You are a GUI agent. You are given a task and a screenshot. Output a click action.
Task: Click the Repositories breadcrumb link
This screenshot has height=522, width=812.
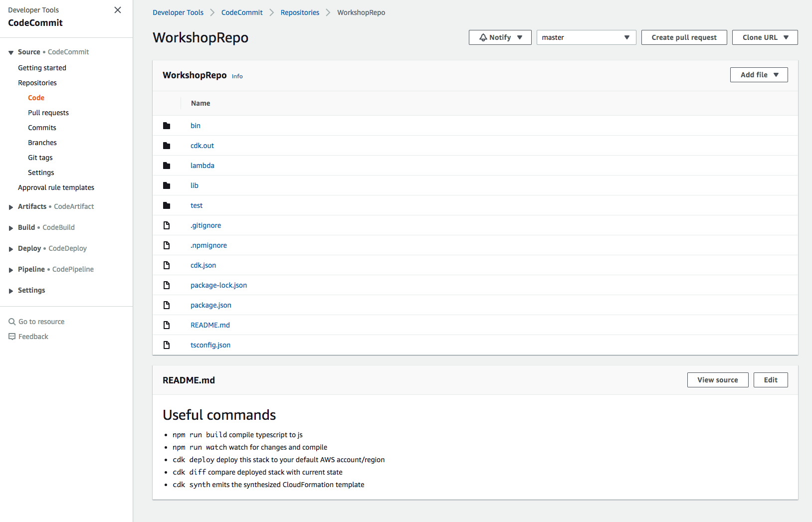300,12
